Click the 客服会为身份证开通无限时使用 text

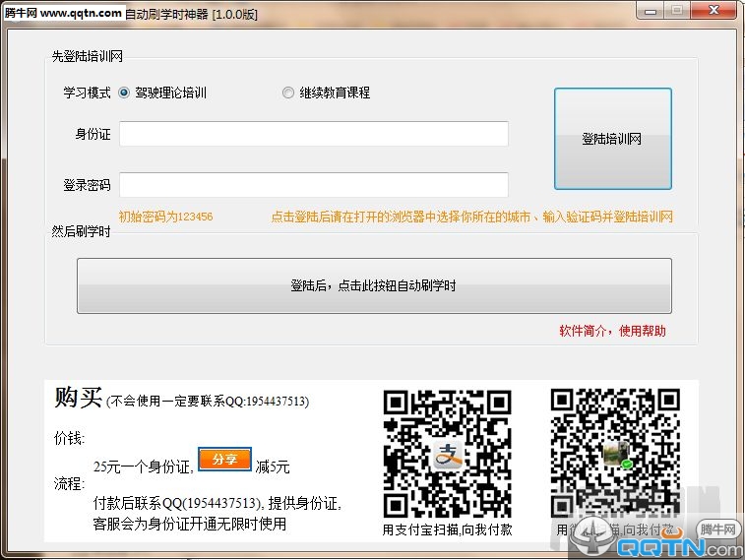tap(190, 524)
